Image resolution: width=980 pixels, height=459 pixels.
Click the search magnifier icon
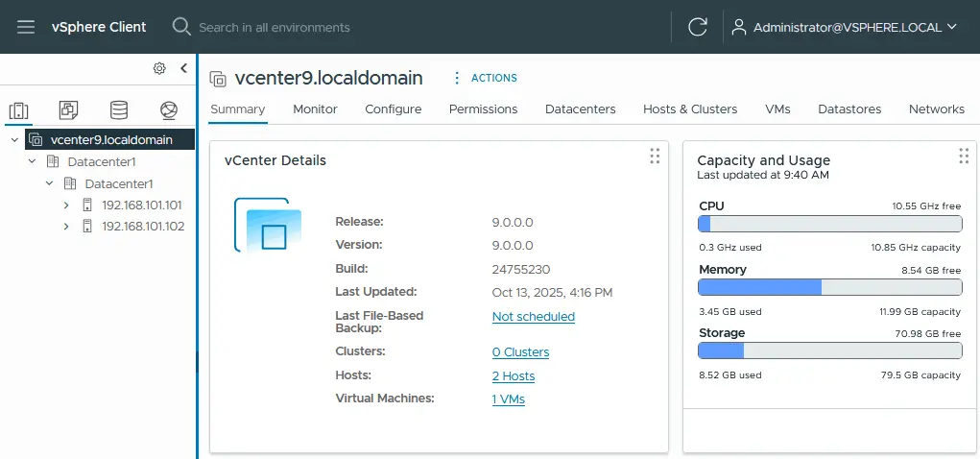181,27
